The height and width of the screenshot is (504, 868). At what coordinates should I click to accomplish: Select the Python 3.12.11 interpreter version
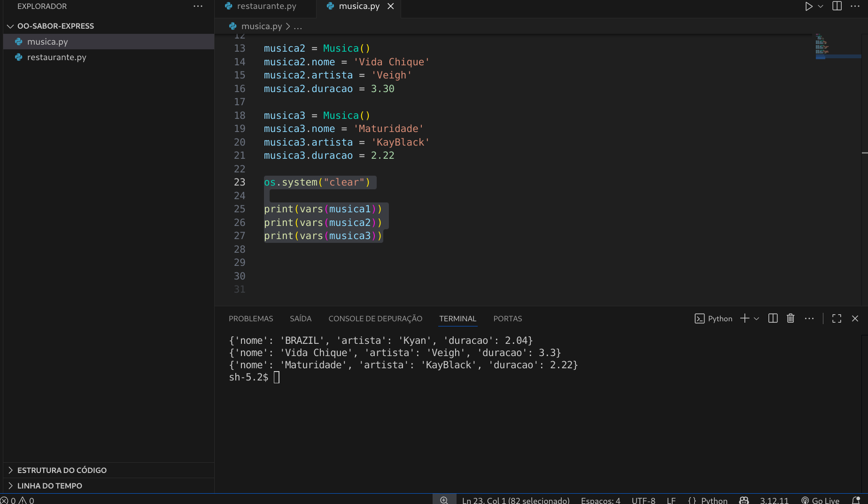click(774, 500)
